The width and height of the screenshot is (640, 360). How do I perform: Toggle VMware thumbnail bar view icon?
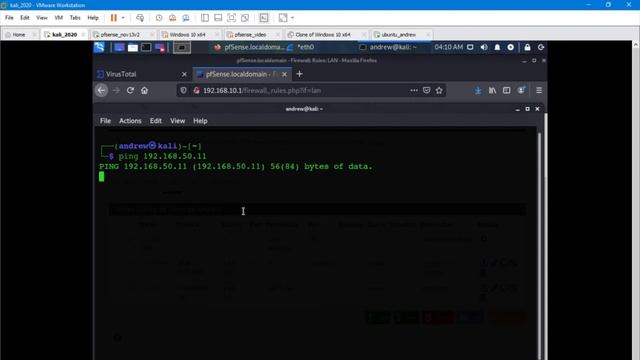[218, 18]
